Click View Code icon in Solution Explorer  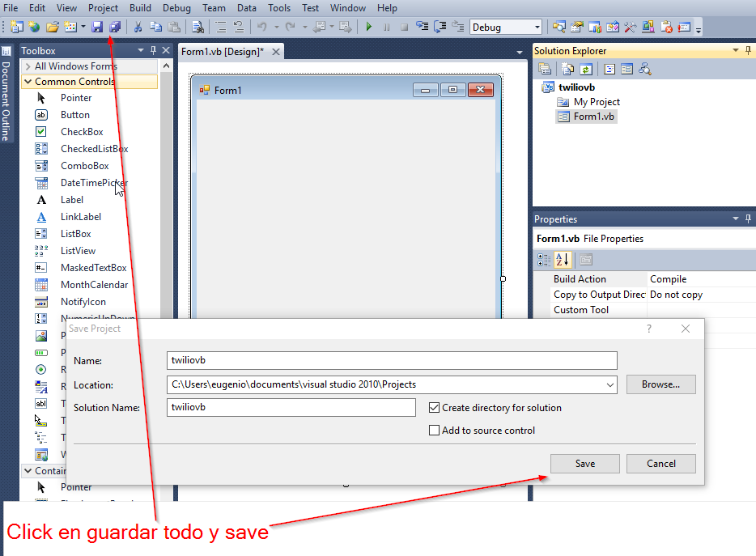(609, 70)
